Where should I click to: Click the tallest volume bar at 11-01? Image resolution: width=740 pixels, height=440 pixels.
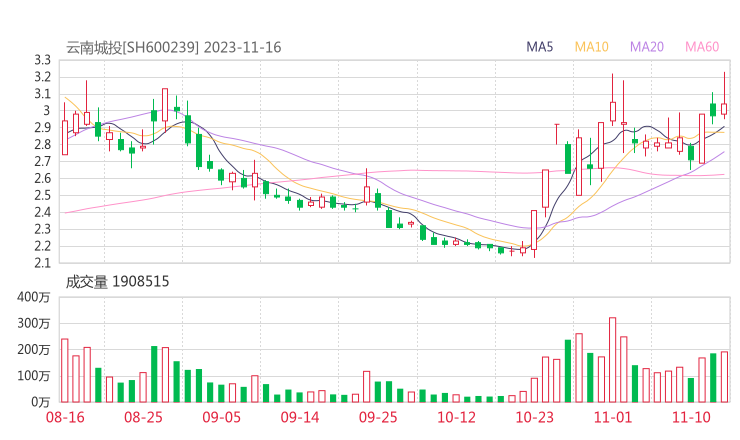[x=613, y=360]
